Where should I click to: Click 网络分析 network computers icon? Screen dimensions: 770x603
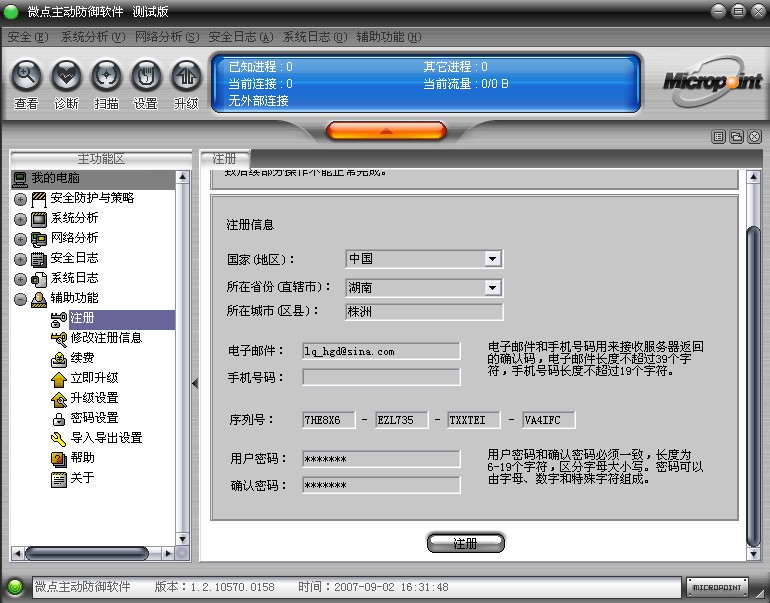point(39,239)
